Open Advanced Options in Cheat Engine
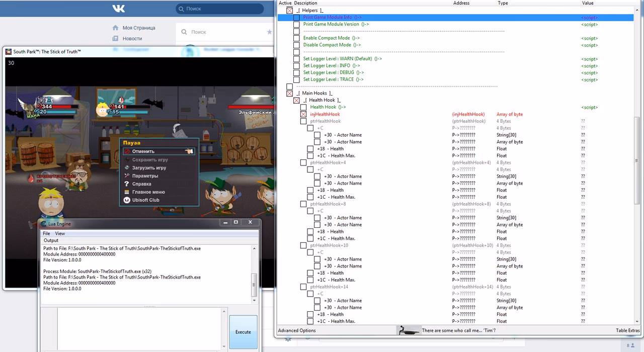The image size is (644, 352). coord(297,330)
